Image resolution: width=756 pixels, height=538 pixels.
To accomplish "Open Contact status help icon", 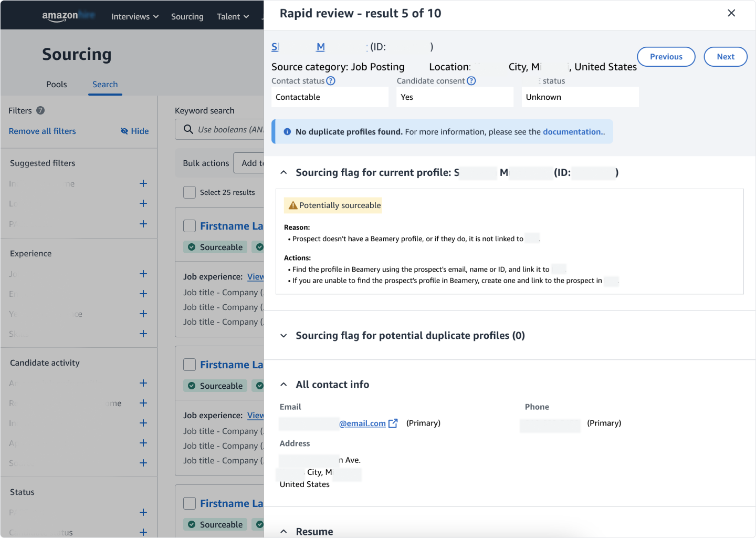I will pos(331,81).
